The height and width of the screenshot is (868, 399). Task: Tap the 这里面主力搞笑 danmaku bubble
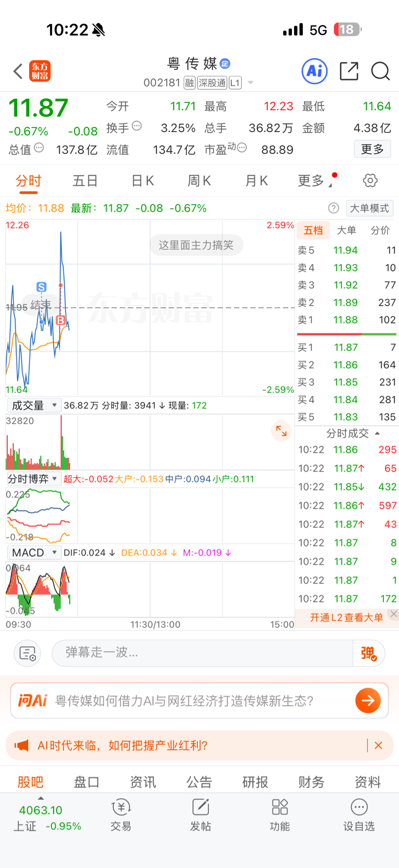pyautogui.click(x=196, y=245)
